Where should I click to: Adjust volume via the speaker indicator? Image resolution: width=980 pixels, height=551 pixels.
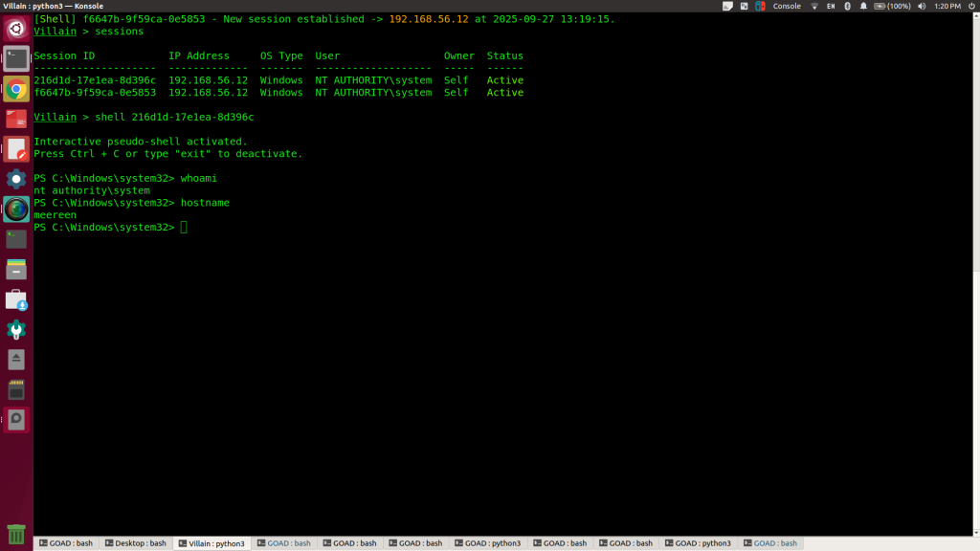click(923, 6)
